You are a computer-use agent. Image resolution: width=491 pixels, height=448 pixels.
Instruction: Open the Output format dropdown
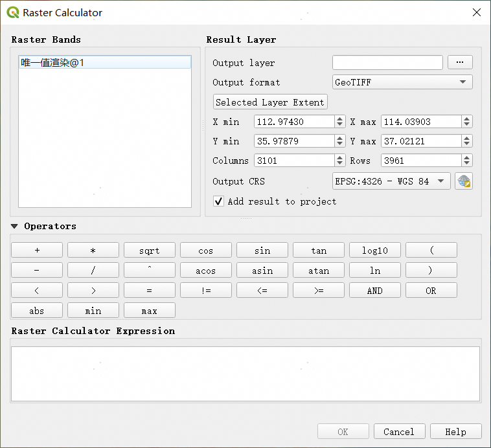(402, 82)
